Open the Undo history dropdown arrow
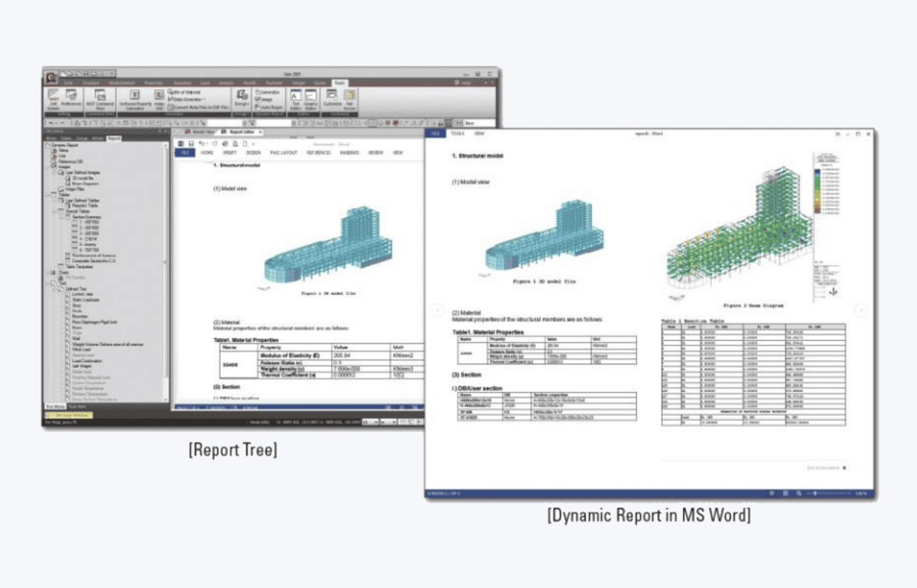The image size is (917, 588). [x=207, y=143]
